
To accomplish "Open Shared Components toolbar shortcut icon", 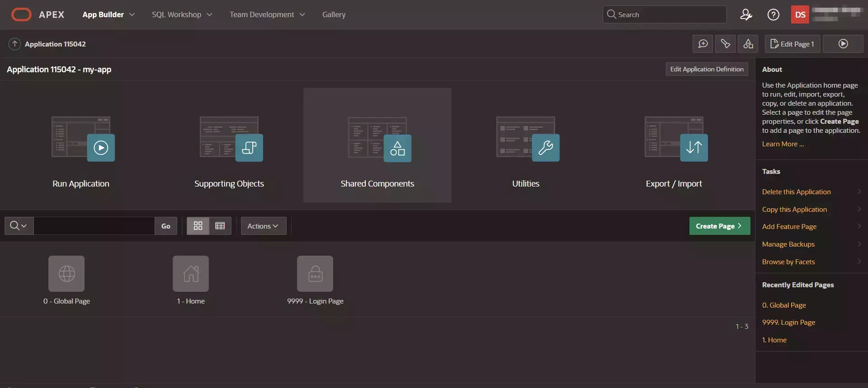I will click(x=748, y=44).
